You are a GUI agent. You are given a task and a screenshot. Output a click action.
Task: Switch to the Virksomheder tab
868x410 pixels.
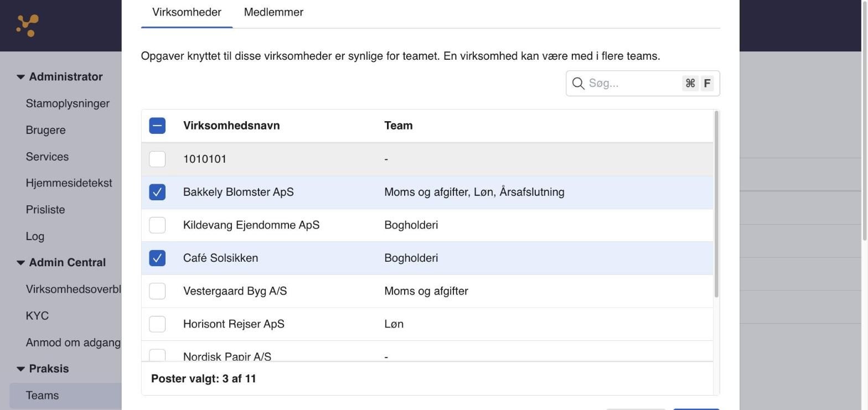[x=187, y=12]
